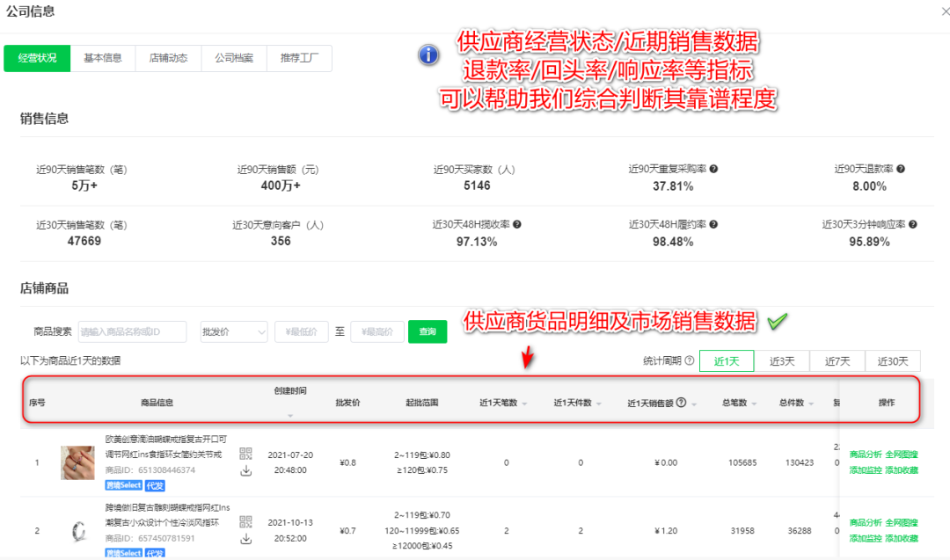Screen dimensions: 950x560
Task: Switch to the 基本信息 tab
Action: (x=103, y=58)
